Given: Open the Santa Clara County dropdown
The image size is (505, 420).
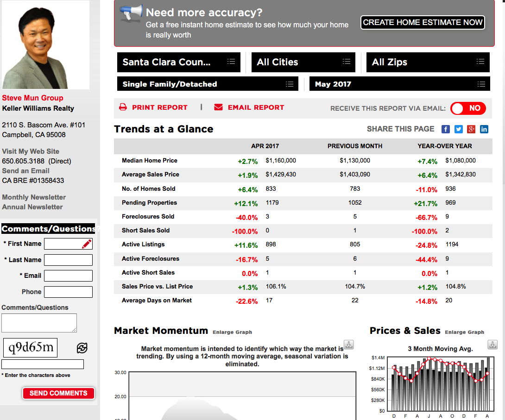Looking at the screenshot, I should point(179,62).
